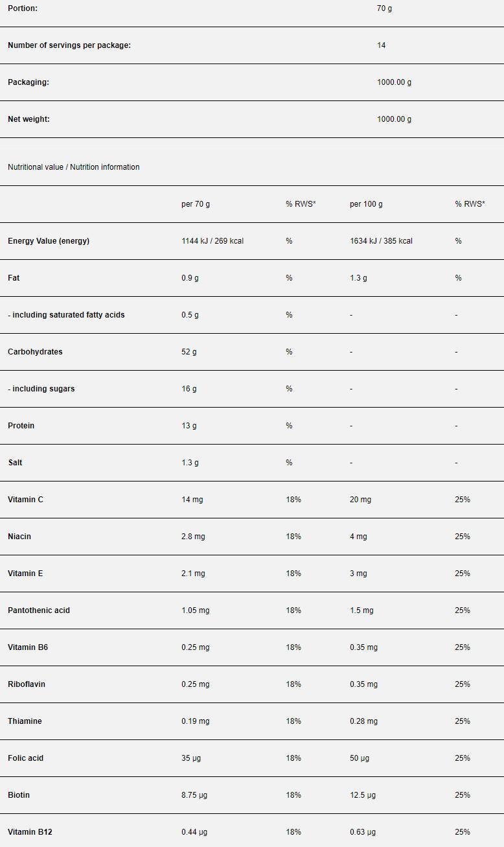Click the portion value "70 g"
504x847 pixels.
click(384, 8)
